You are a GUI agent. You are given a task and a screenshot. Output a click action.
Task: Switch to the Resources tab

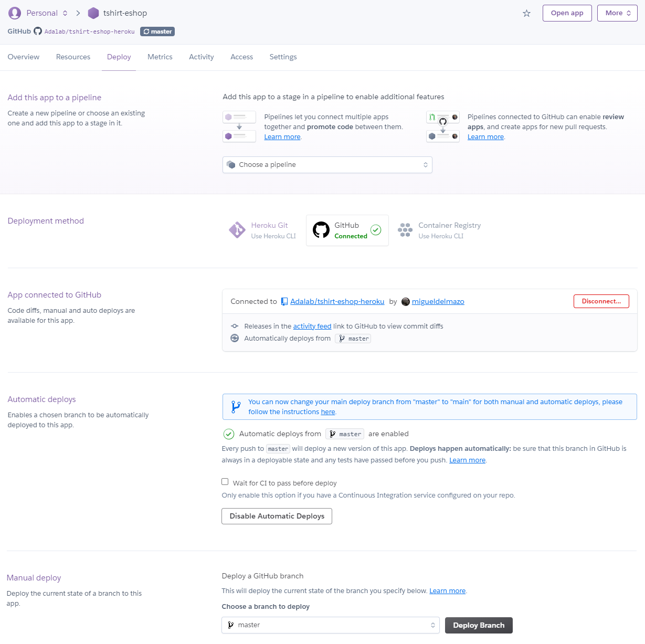click(x=73, y=57)
